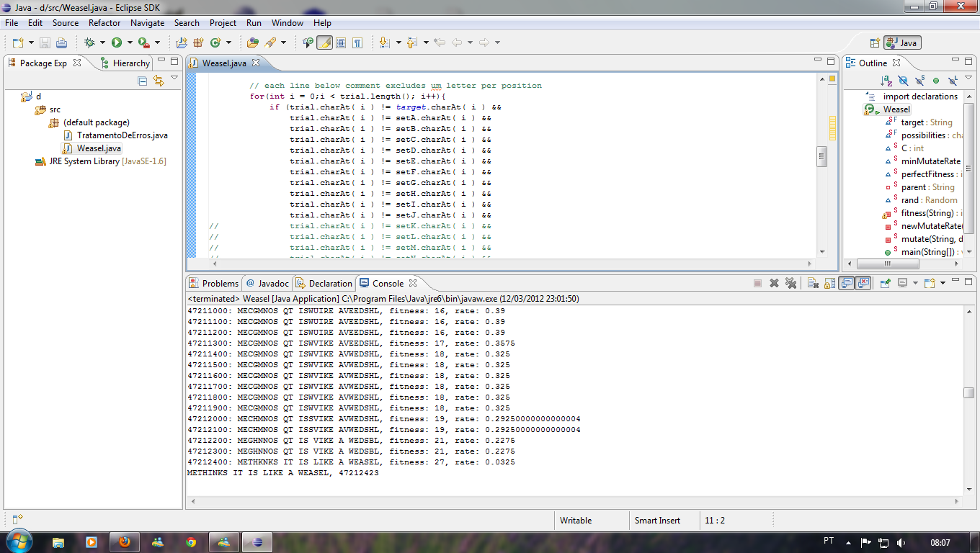
Task: Collapse all in Package Explorer
Action: [x=143, y=81]
